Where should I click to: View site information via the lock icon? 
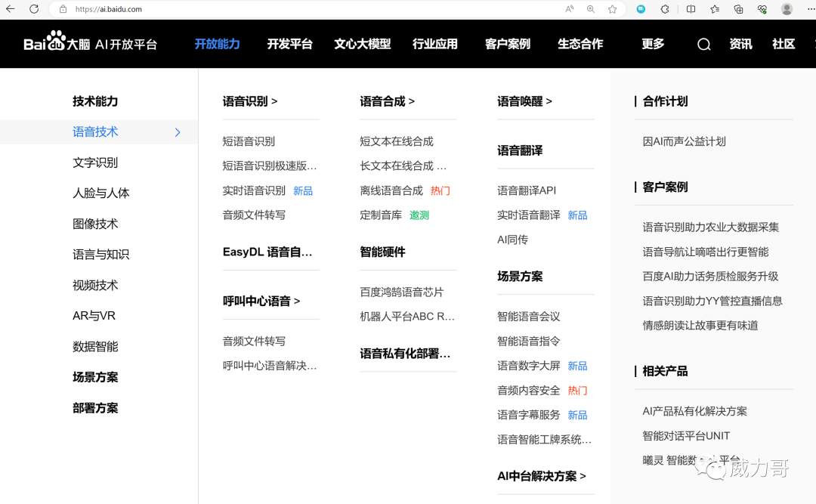coord(63,9)
